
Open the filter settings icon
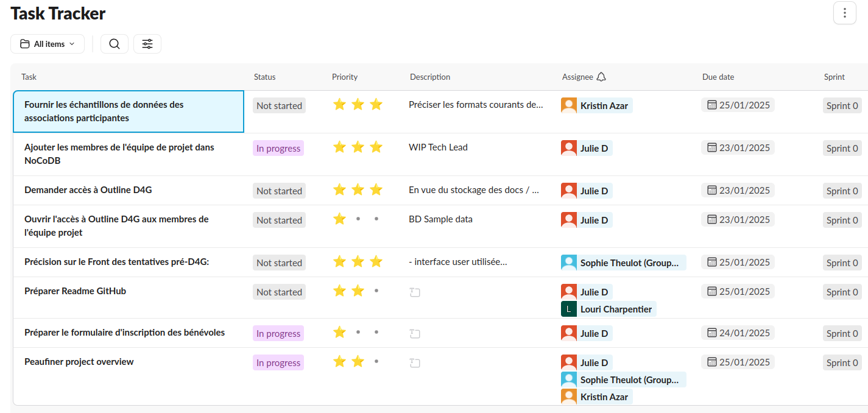(147, 44)
